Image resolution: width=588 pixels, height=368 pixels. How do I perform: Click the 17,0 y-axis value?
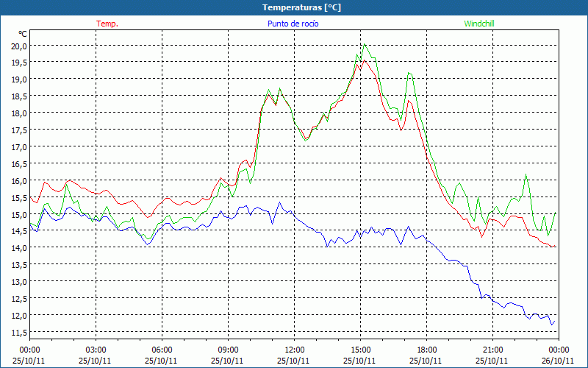click(x=20, y=146)
